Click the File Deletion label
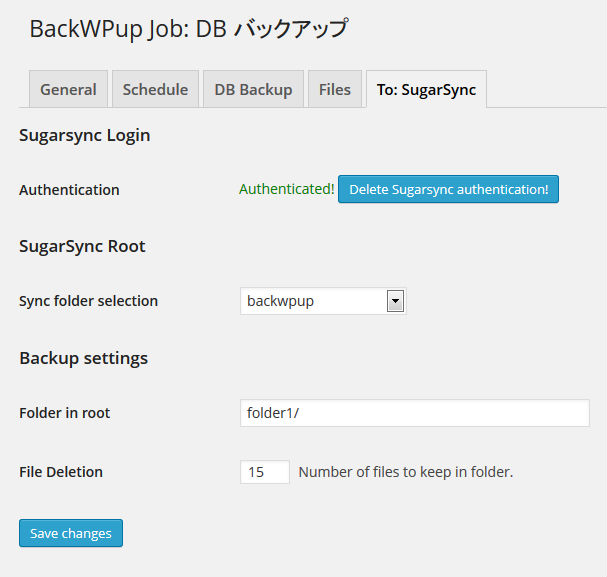This screenshot has width=607, height=577. 61,472
